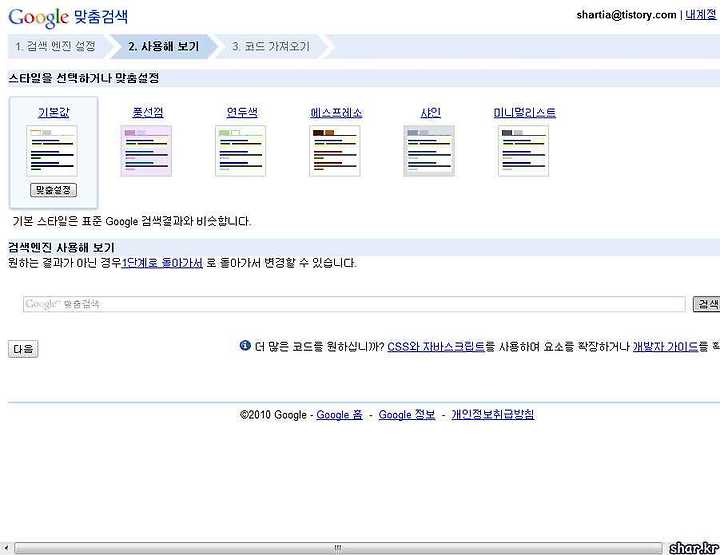Viewport: 720px width, 555px height.
Task: Click the 스타일을 선택하거나 맞춤설정 heading
Action: pyautogui.click(x=84, y=78)
